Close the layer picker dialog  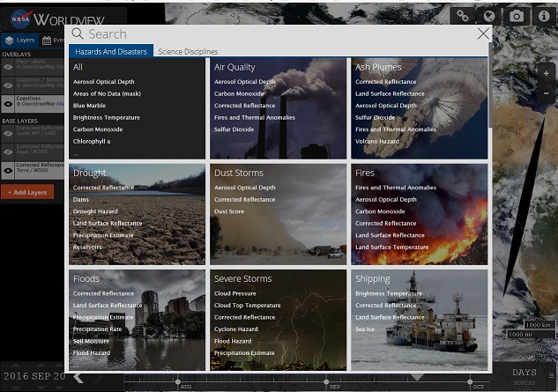[483, 33]
